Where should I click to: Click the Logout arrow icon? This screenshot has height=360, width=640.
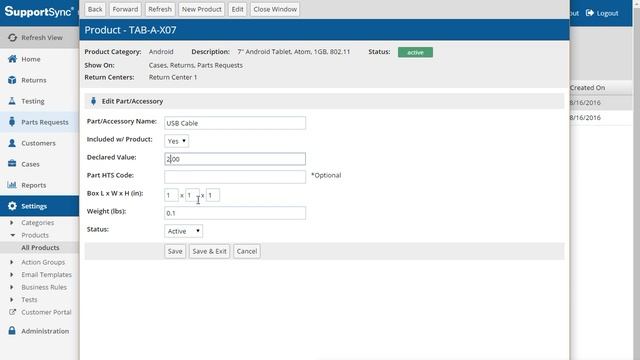(x=589, y=13)
